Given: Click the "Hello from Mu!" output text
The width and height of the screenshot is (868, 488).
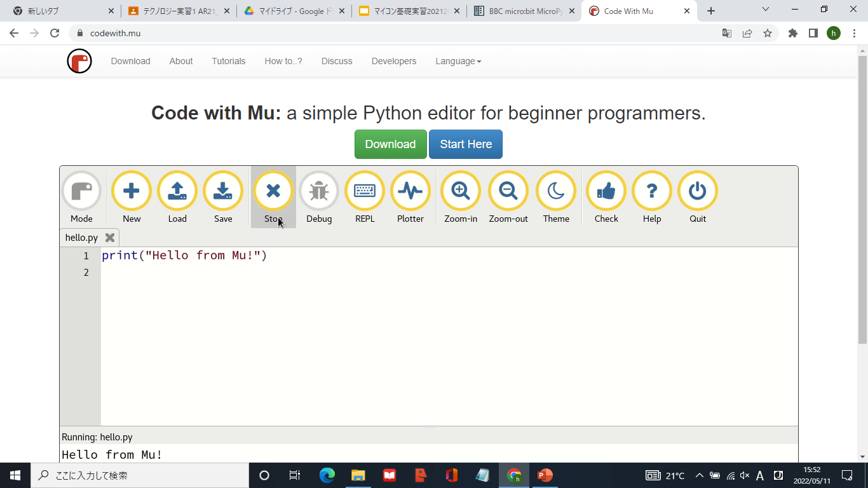Looking at the screenshot, I should point(112,454).
